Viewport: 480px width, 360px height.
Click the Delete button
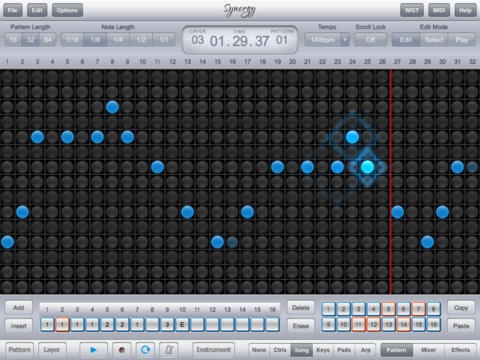[x=301, y=308]
